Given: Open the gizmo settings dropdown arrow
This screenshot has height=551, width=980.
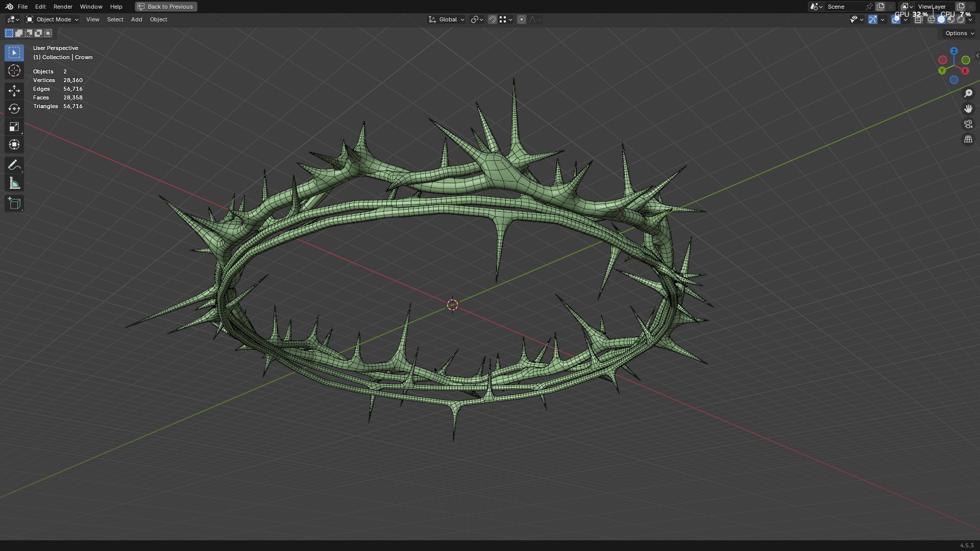Looking at the screenshot, I should click(883, 19).
